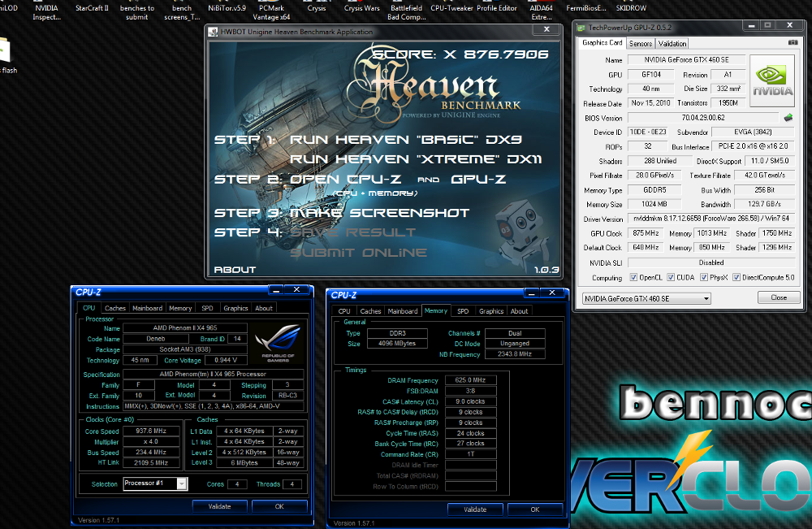Image resolution: width=812 pixels, height=529 pixels.
Task: Open Battlefield Bad Company desktop shortcut
Action: tap(407, 12)
